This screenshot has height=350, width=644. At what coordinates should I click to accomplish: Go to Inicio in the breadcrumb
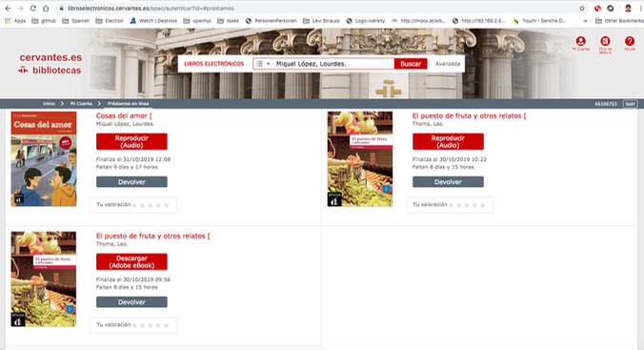tap(49, 104)
